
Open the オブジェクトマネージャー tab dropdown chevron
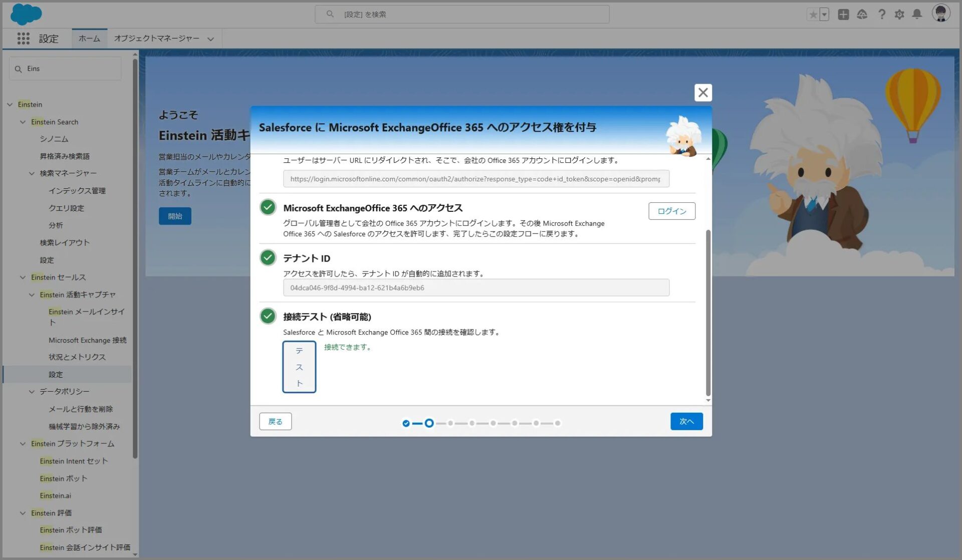(x=210, y=39)
